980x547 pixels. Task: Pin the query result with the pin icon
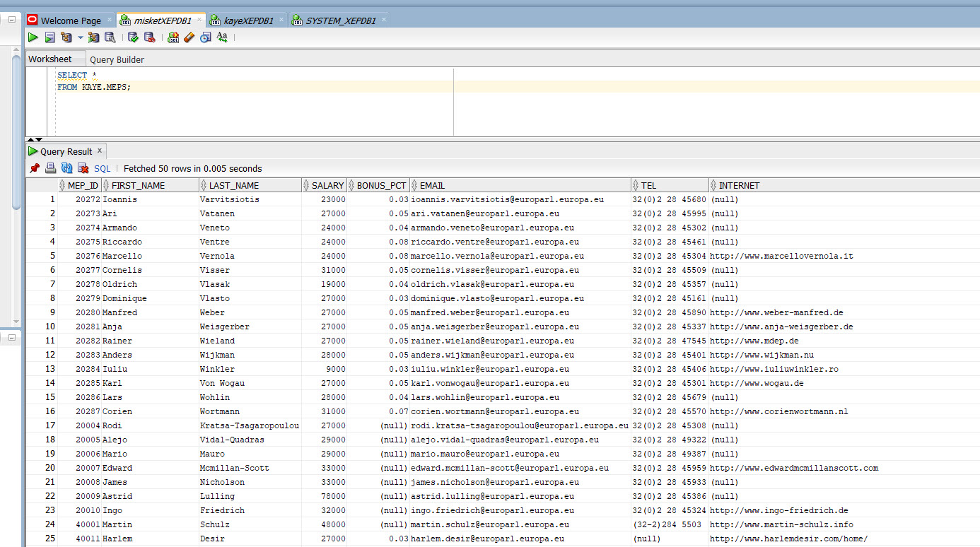[35, 168]
